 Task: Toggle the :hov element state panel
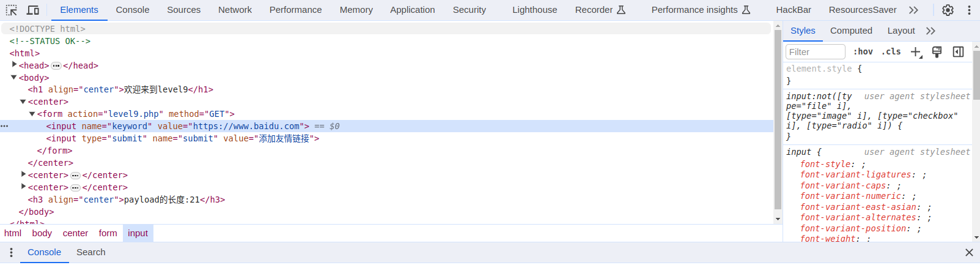click(863, 52)
